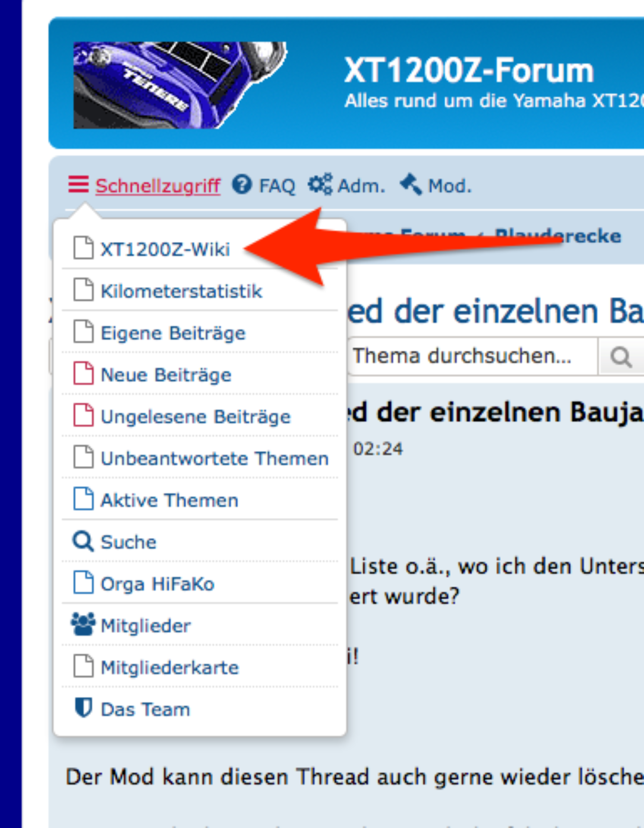
Task: Click the Schnellzugriff hamburger menu icon
Action: point(78,185)
